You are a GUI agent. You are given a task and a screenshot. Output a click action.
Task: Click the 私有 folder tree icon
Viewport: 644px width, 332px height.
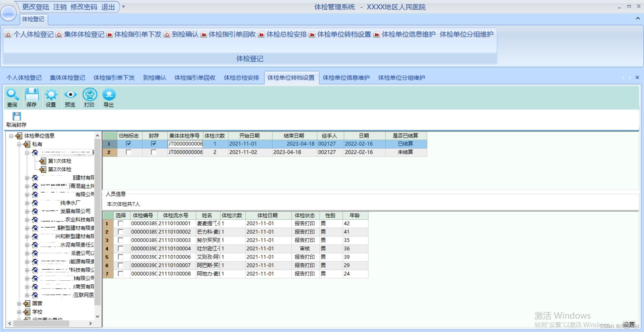(x=27, y=144)
